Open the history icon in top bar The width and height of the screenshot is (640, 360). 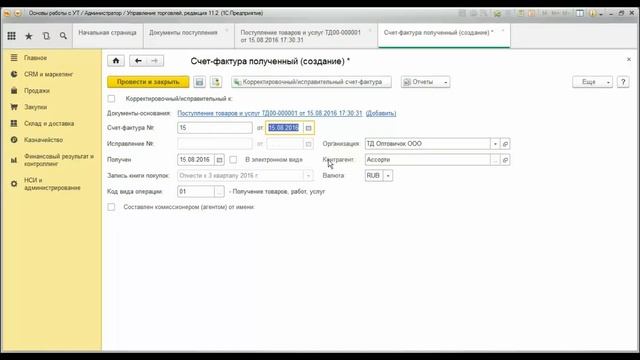(x=46, y=36)
